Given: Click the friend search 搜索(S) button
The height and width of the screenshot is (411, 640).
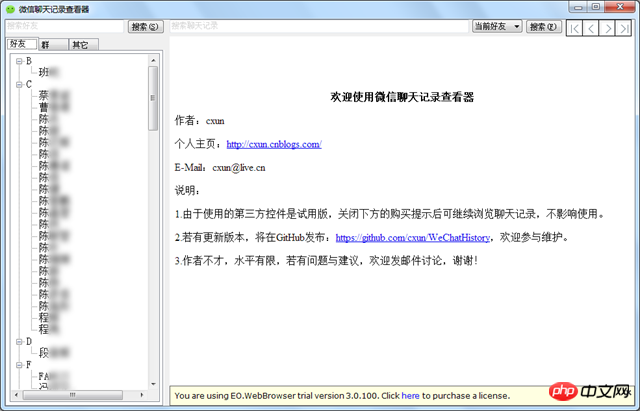Looking at the screenshot, I should pos(145,27).
